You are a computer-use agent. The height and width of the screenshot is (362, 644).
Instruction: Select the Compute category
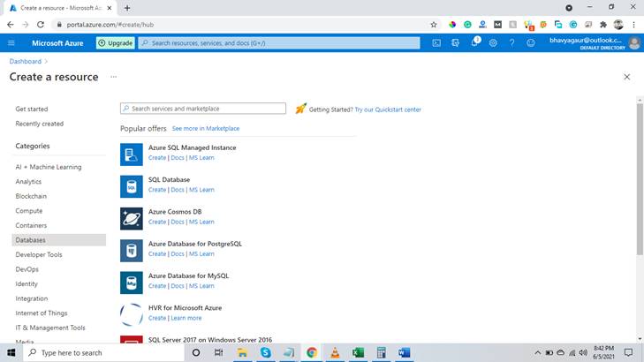click(29, 210)
